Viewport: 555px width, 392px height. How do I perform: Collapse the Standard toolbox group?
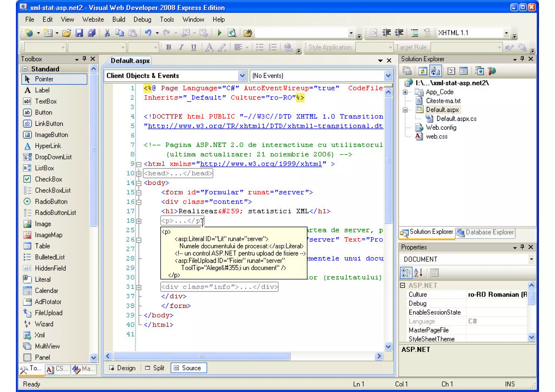pyautogui.click(x=25, y=69)
